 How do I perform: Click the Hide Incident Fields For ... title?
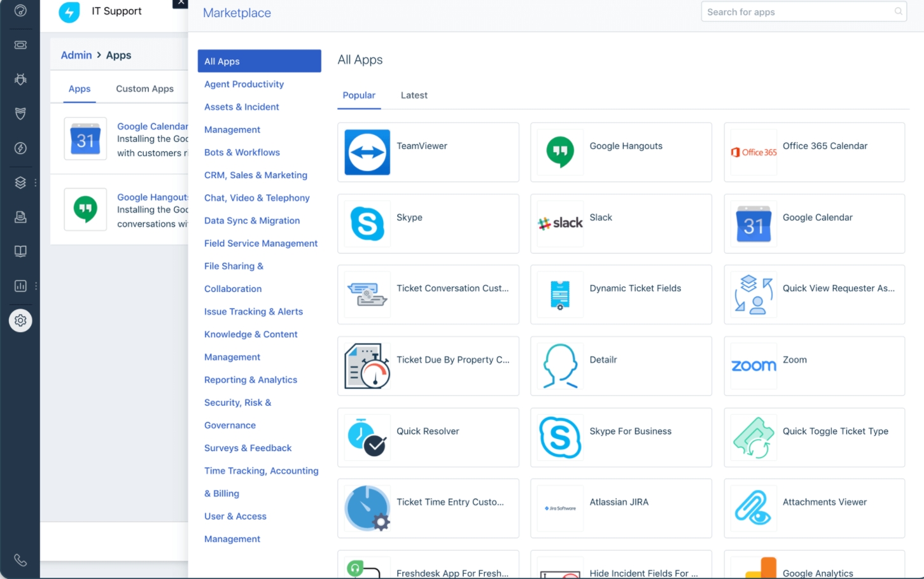point(643,573)
